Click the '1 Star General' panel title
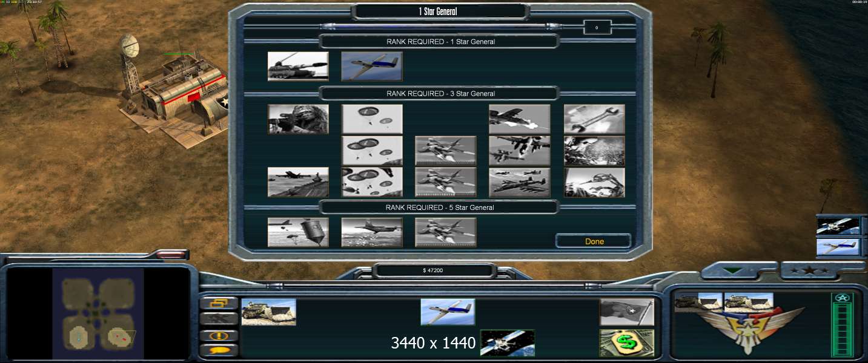 coord(440,11)
